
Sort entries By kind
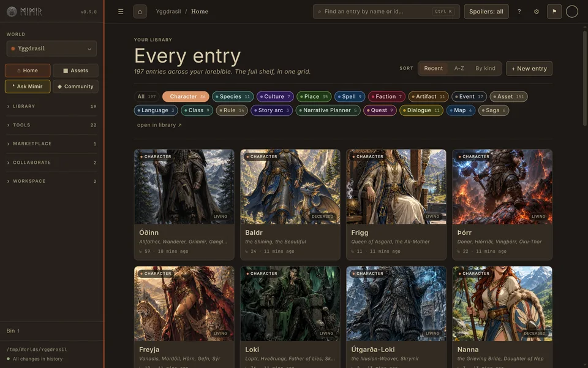(x=485, y=68)
